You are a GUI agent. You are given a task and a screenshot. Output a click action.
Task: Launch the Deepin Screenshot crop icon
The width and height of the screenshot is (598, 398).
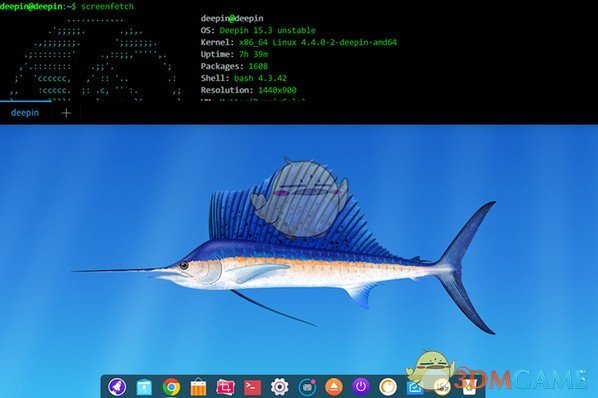click(x=225, y=388)
